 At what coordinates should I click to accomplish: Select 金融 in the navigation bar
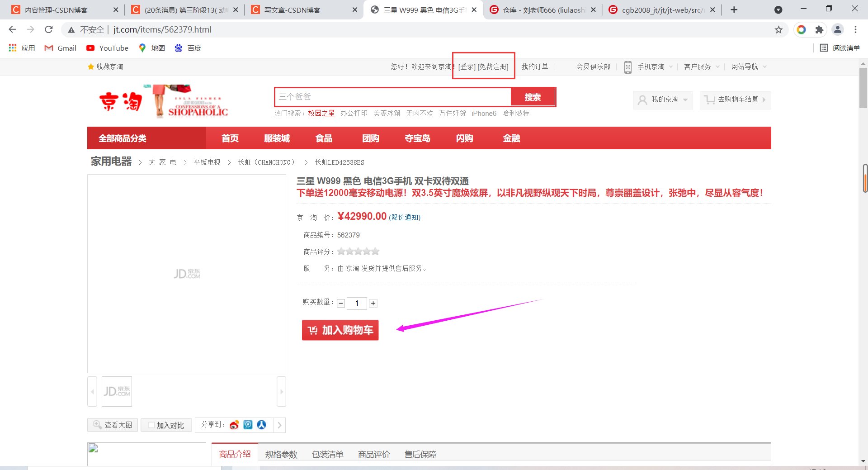[512, 138]
